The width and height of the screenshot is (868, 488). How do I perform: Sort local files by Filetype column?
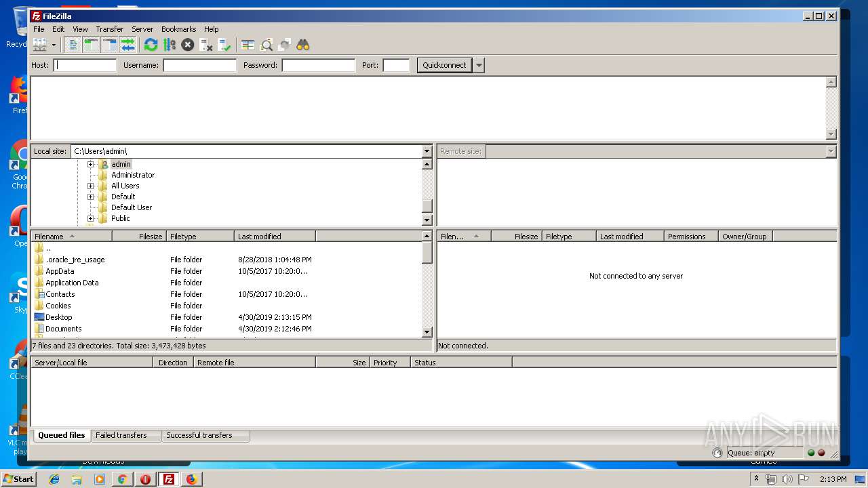click(201, 237)
